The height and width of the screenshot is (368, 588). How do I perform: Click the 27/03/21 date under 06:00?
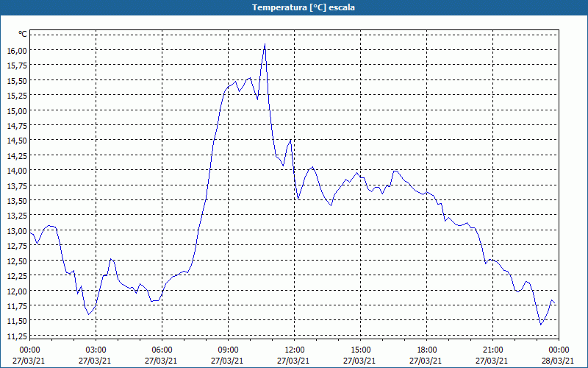click(x=161, y=361)
